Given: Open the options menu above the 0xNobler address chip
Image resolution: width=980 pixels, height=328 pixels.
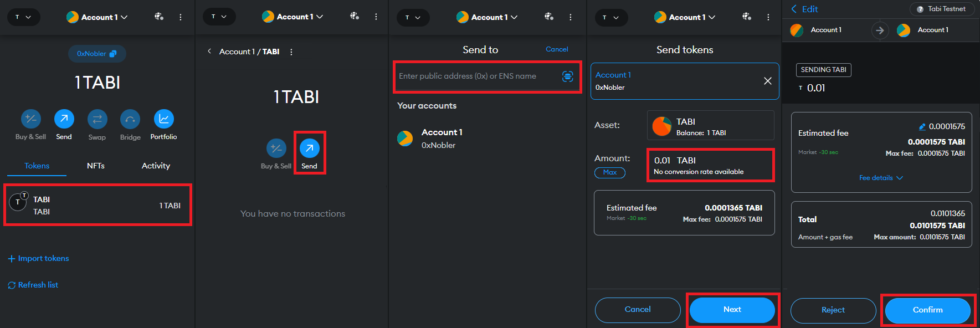Looking at the screenshot, I should pos(181,17).
